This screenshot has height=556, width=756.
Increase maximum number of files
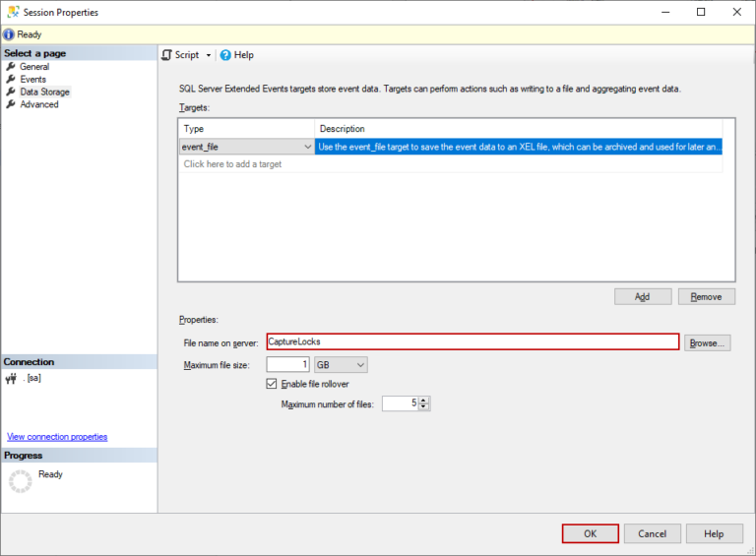(423, 401)
